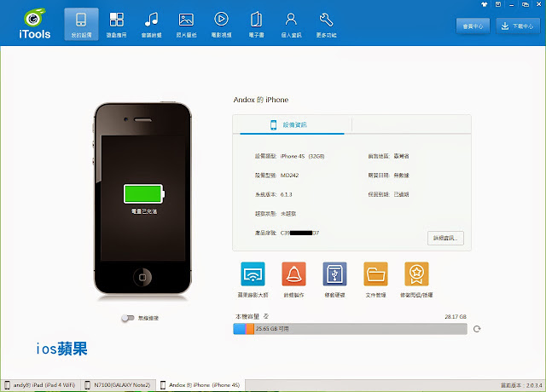The width and height of the screenshot is (546, 392).
Task: Click the Detailed Info button
Action: tap(445, 238)
